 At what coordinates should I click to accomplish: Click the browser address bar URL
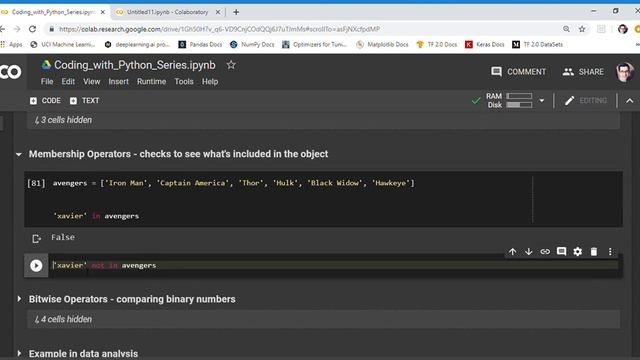[220, 29]
